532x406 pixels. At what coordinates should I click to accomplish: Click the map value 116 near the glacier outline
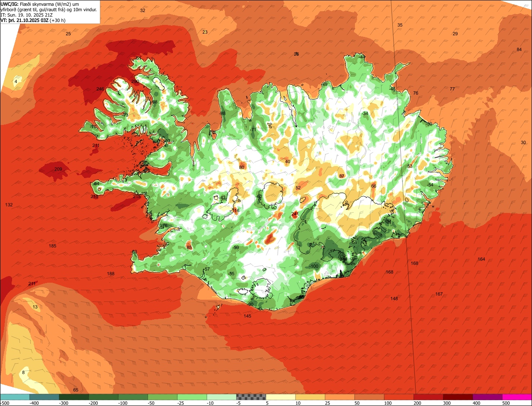(236, 210)
